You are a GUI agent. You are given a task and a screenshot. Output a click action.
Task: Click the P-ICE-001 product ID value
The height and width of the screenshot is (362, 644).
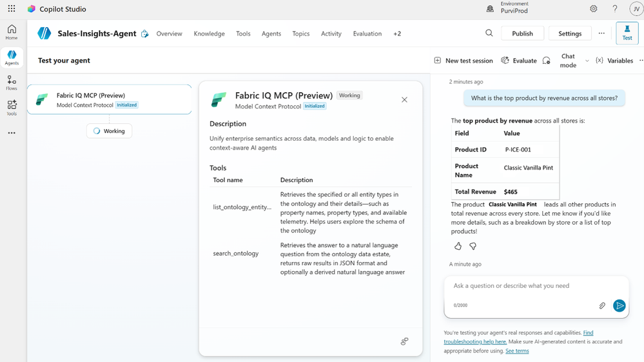click(518, 150)
